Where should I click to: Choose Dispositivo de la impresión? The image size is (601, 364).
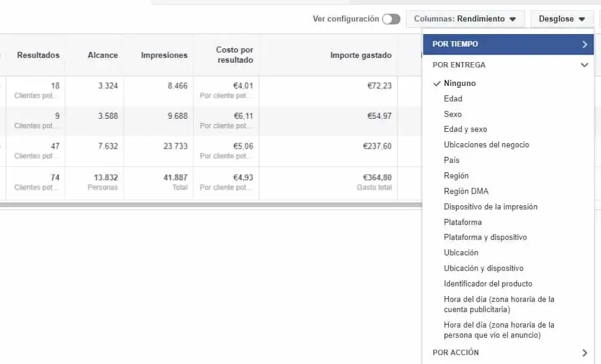491,207
